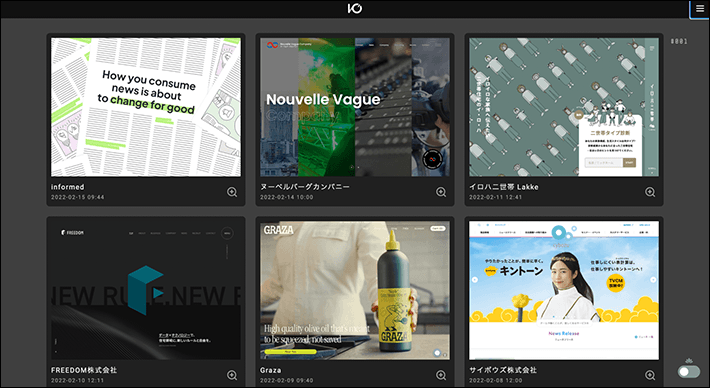The height and width of the screenshot is (388, 710).
Task: Click magnifier icon on イロハニ世帯 Lakke card
Action: [x=650, y=192]
